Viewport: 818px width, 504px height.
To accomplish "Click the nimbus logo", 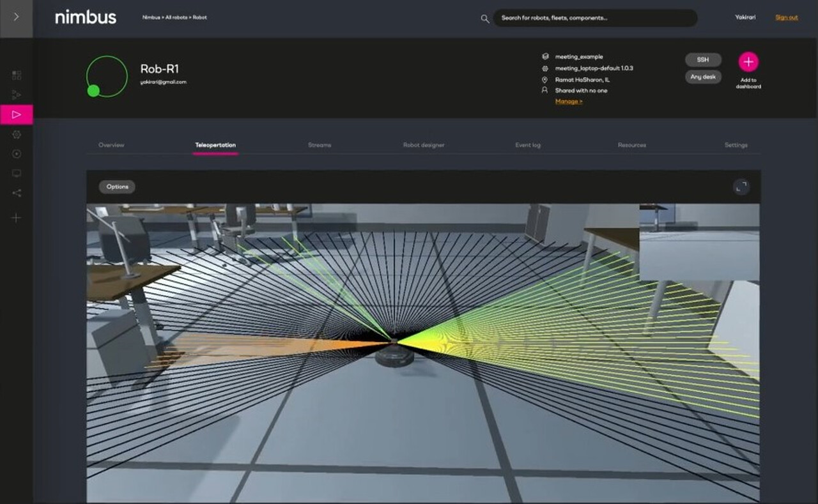I will [86, 17].
